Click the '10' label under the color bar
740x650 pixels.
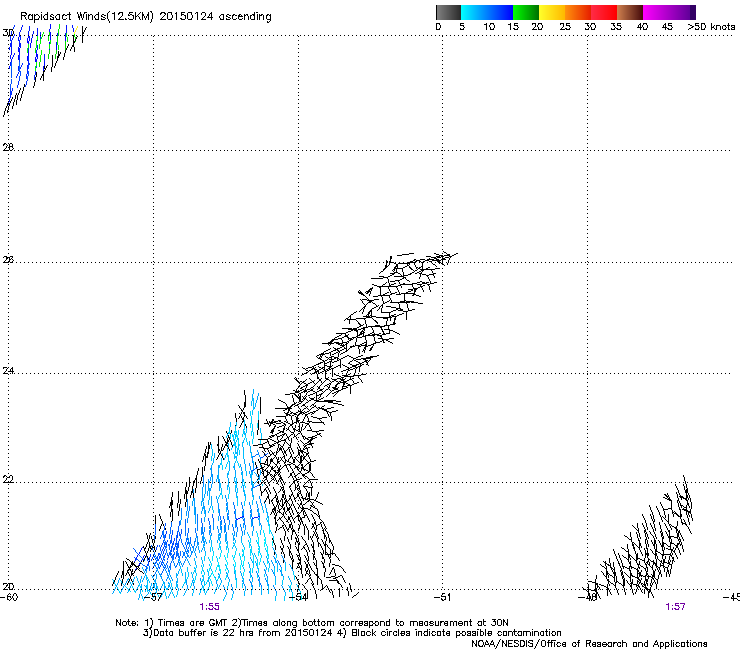489,27
